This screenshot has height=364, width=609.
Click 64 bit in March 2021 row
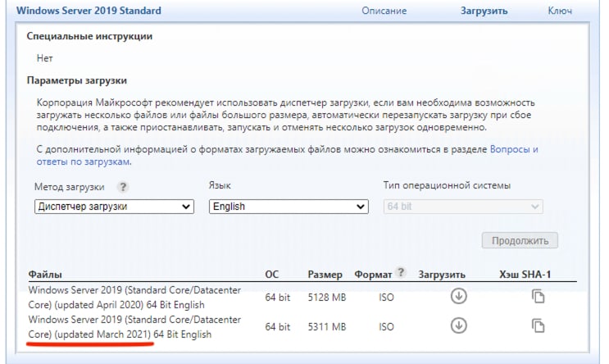click(277, 327)
